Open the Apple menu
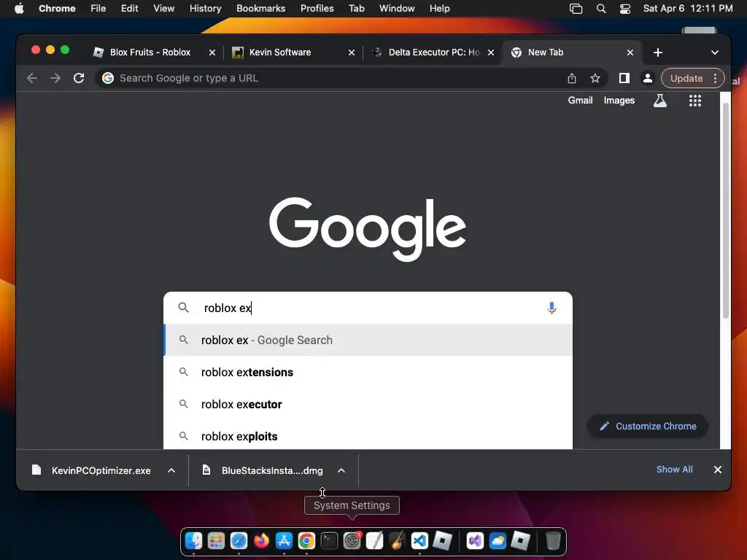Screen dimensions: 747x560 pyautogui.click(x=19, y=9)
